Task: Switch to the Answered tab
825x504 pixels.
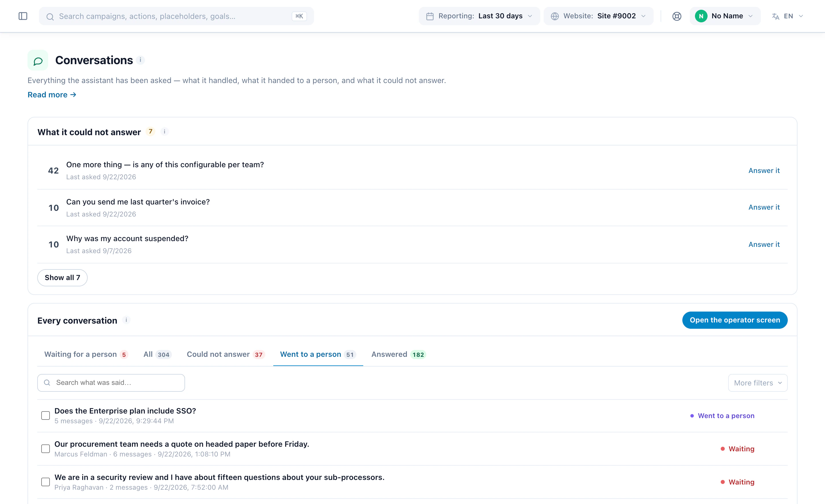Action: [x=398, y=354]
